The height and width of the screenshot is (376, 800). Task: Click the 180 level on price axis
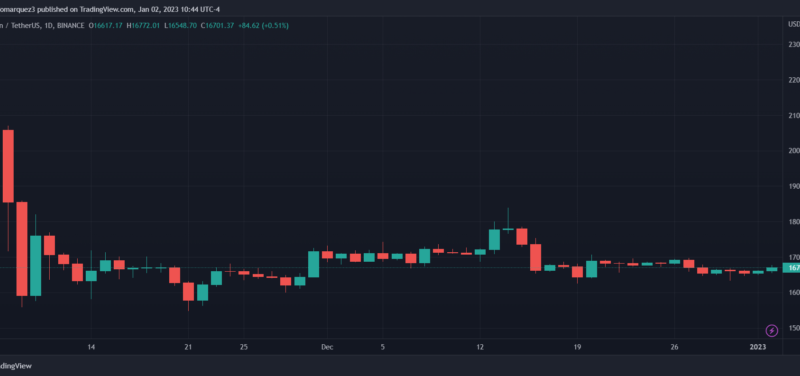click(794, 222)
